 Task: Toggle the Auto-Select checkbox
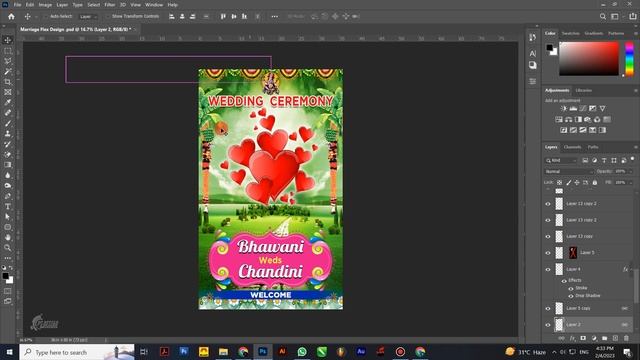coord(46,16)
